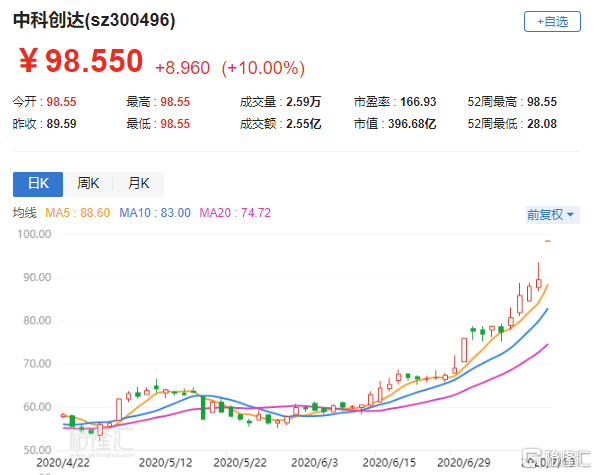Select date axis label 2020/4/22
The height and width of the screenshot is (475, 597).
point(63,463)
